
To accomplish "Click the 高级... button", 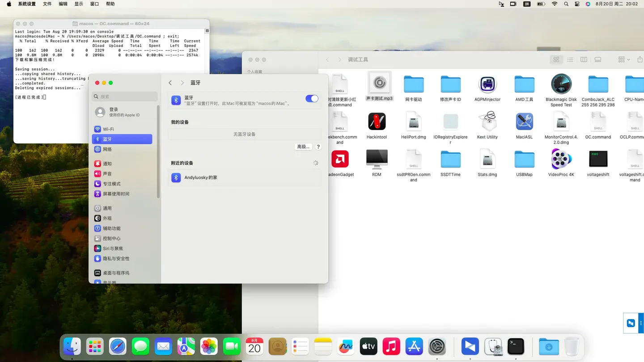I will 303,147.
